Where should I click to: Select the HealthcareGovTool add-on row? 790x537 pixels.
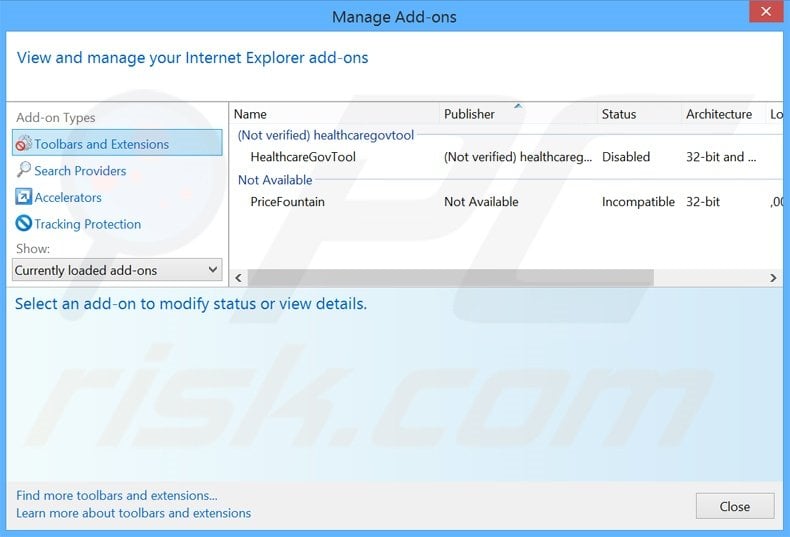[506, 157]
